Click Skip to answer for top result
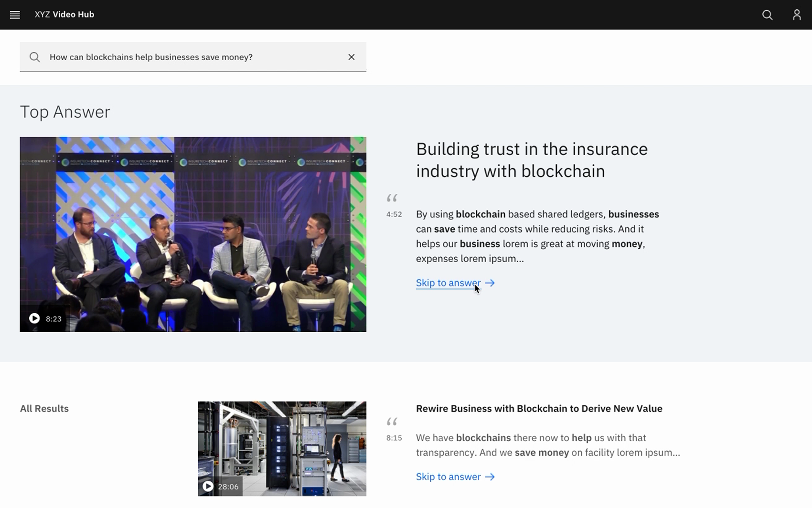This screenshot has width=812, height=508. click(x=448, y=283)
